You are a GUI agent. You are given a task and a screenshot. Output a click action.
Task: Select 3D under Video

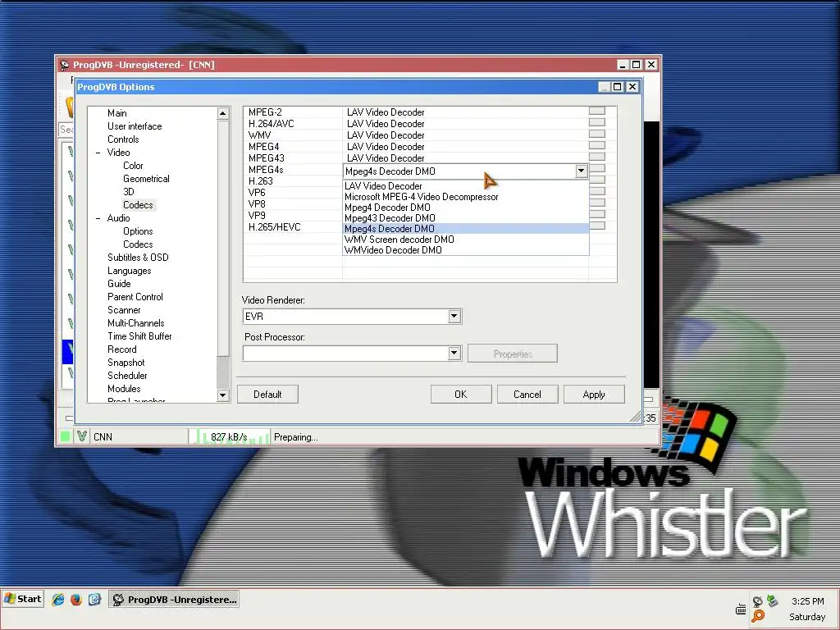pyautogui.click(x=129, y=192)
